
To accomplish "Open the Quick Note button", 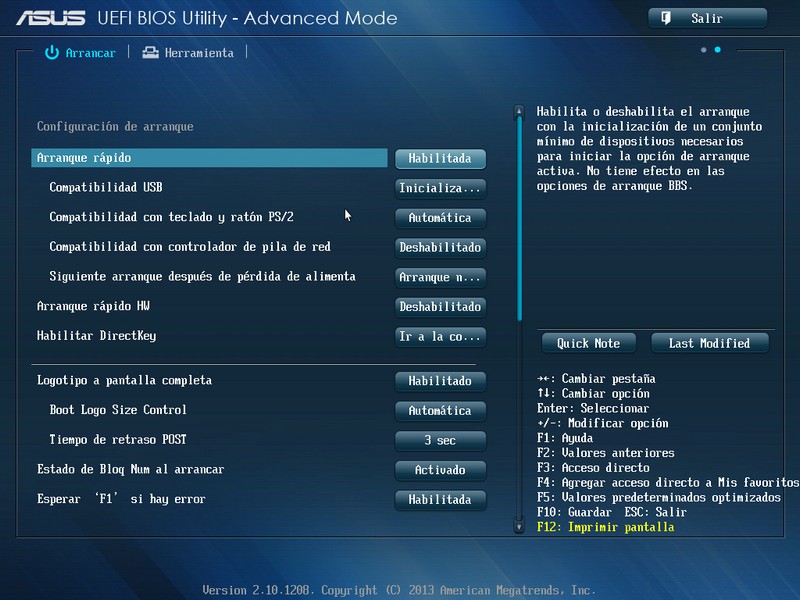I will click(589, 343).
